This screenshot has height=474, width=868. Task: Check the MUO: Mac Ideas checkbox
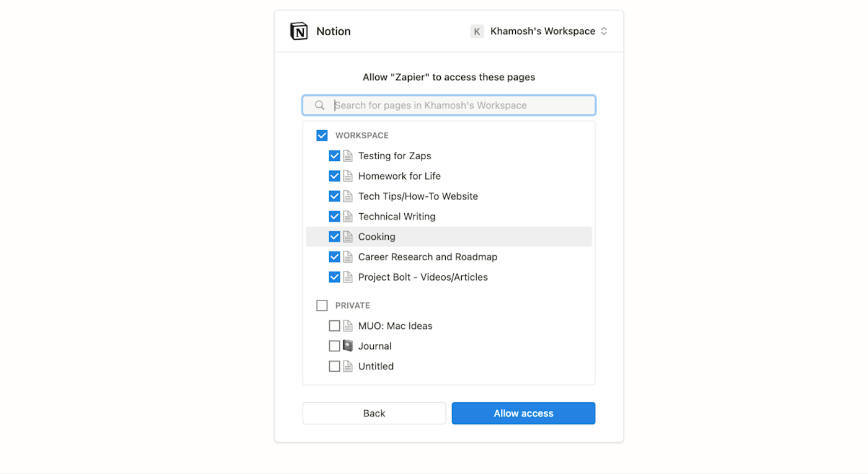click(x=334, y=326)
